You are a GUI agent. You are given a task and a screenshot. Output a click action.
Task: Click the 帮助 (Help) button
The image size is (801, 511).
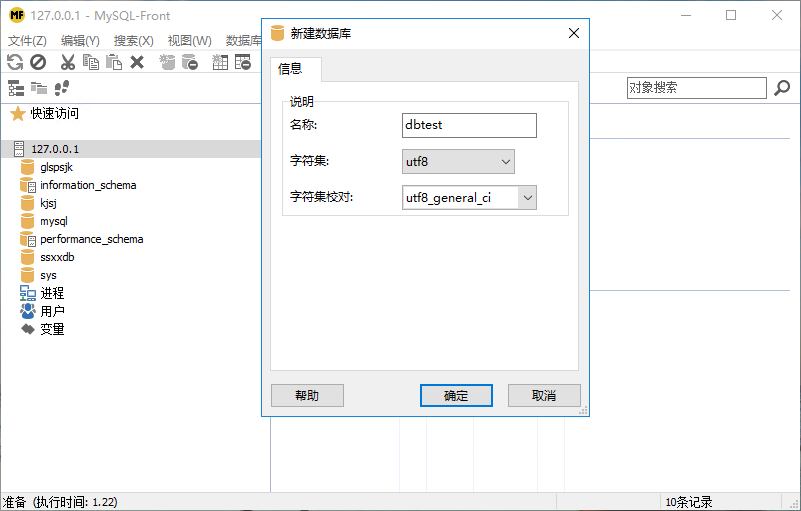click(x=307, y=396)
